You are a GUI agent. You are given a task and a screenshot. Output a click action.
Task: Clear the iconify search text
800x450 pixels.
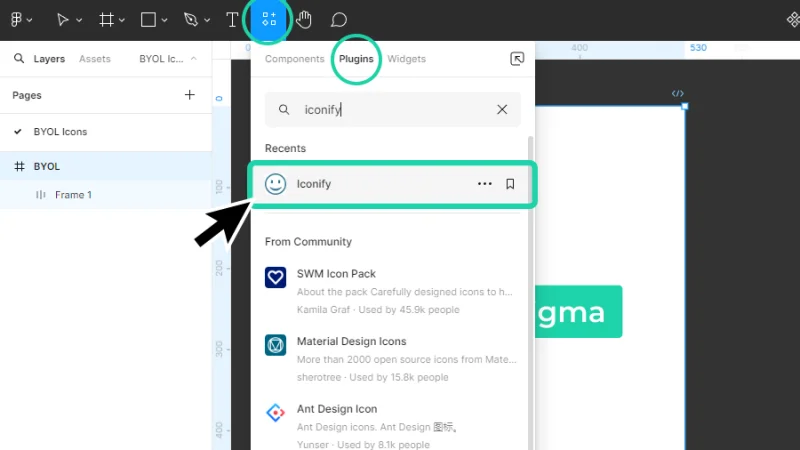[x=502, y=109]
